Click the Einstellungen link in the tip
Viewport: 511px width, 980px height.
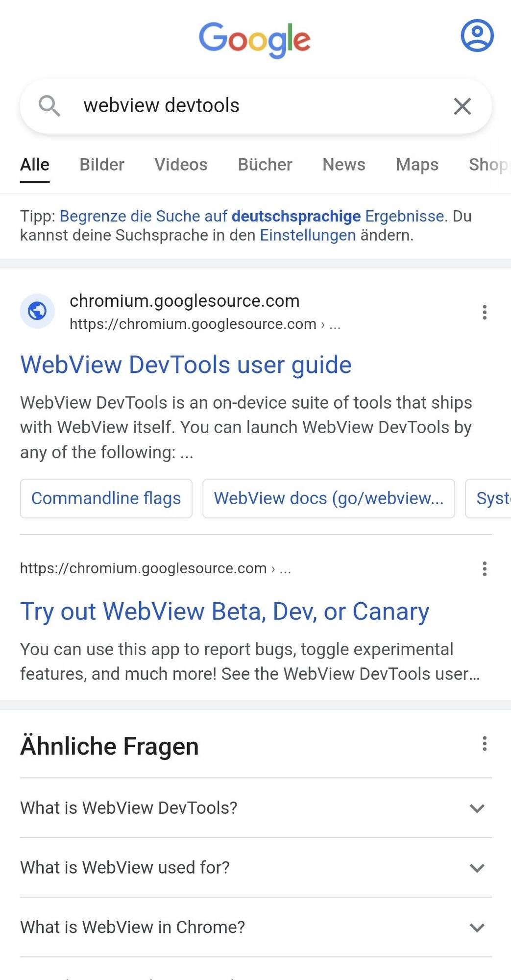pos(308,235)
